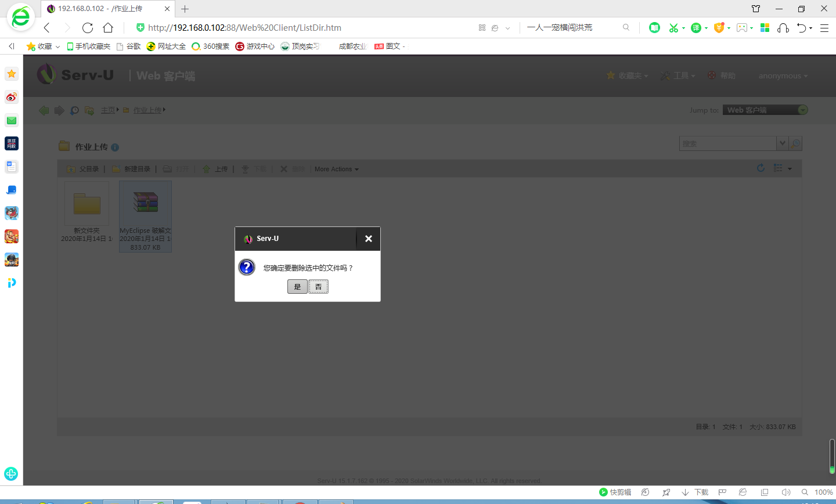The image size is (836, 504).
Task: Expand the wallet shield dropdown arrow
Action: 729,28
